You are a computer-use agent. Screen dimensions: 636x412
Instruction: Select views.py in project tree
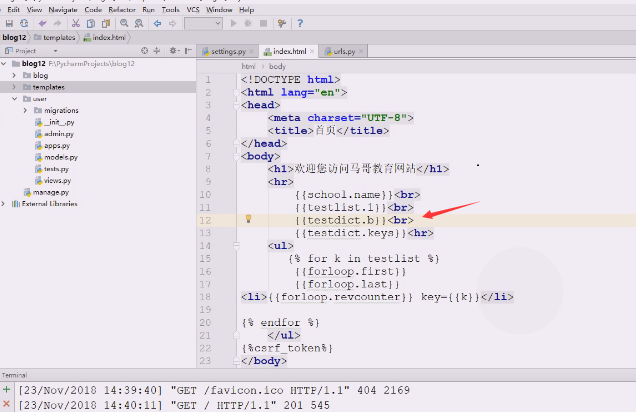click(x=53, y=181)
